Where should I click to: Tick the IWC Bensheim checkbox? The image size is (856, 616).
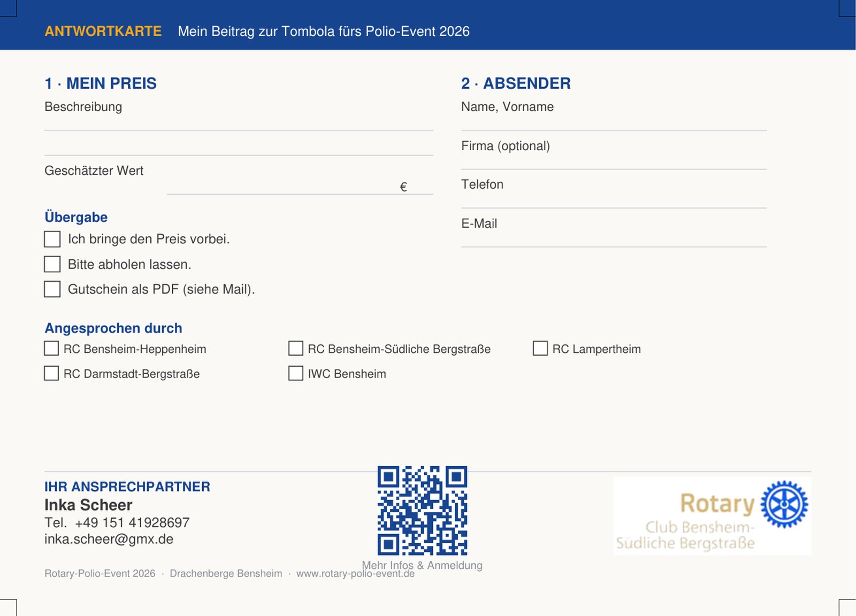[x=296, y=373]
